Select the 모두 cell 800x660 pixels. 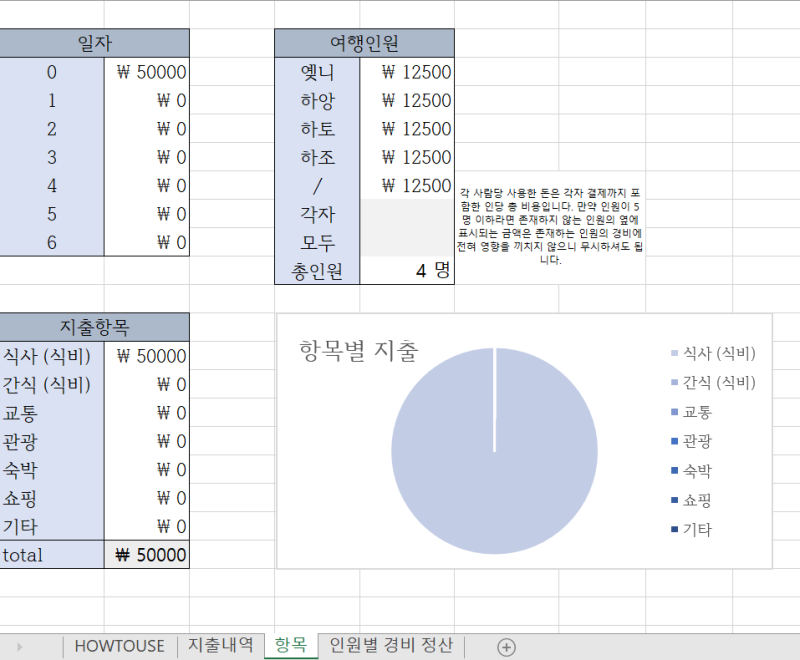pyautogui.click(x=317, y=242)
